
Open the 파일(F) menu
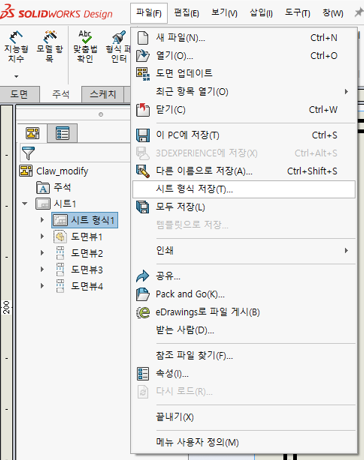point(149,13)
